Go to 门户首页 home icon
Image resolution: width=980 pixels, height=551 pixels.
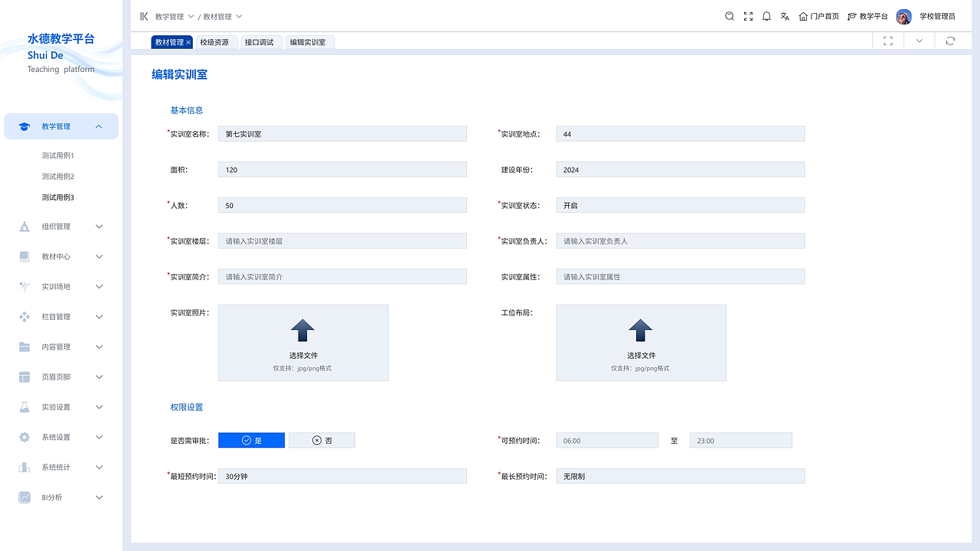click(x=803, y=16)
